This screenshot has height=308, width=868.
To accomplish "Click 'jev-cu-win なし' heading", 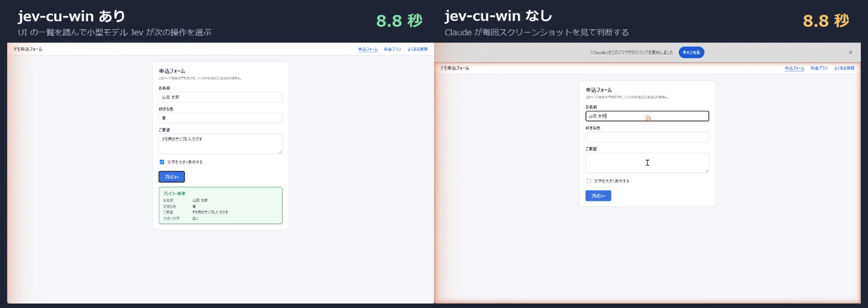I will (498, 16).
